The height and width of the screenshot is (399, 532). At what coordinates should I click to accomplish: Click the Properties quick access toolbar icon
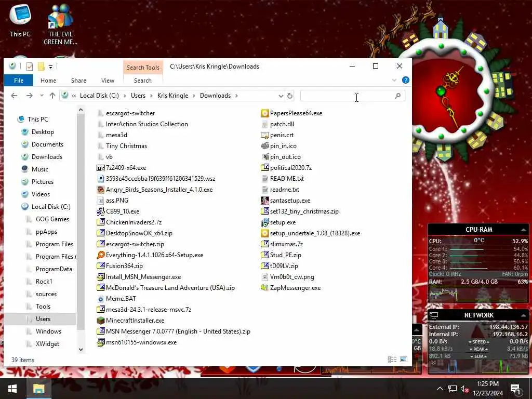30,66
